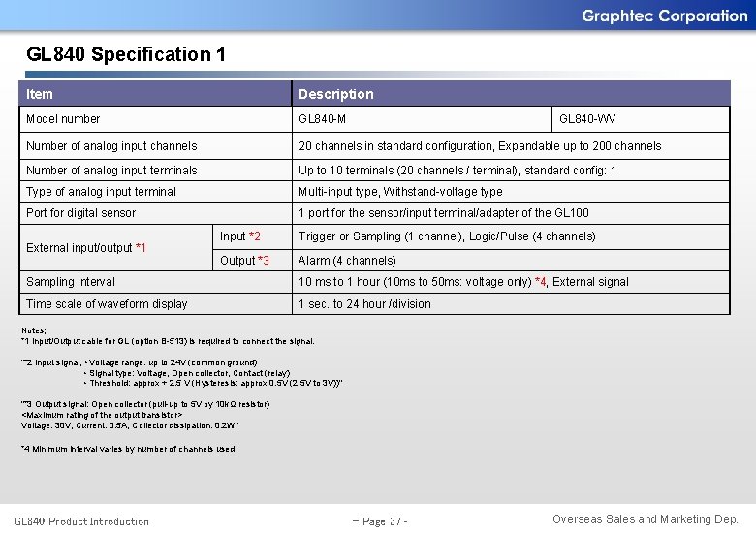Click '20 channels in standard configuration' description

tap(511, 146)
